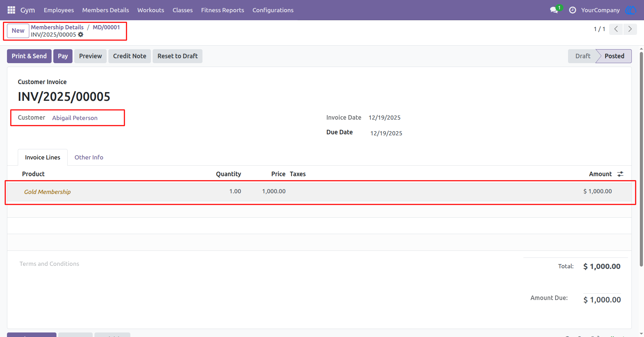The width and height of the screenshot is (644, 337).
Task: Click Reset to Draft button
Action: 177,56
